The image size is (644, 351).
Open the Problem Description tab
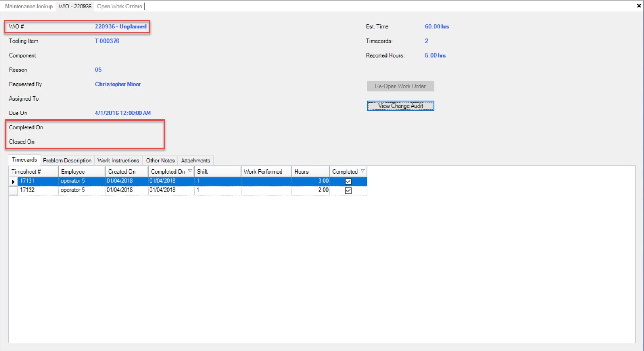pos(67,161)
